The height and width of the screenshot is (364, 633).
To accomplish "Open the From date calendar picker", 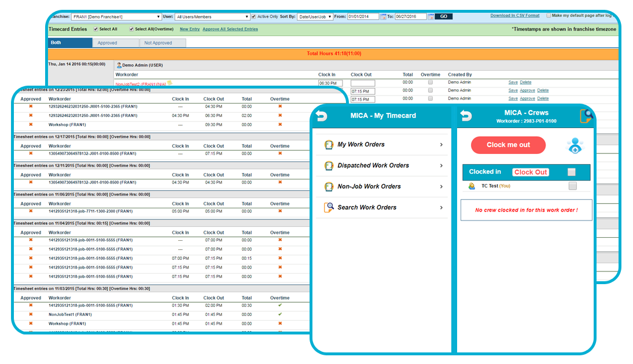I will coord(383,17).
